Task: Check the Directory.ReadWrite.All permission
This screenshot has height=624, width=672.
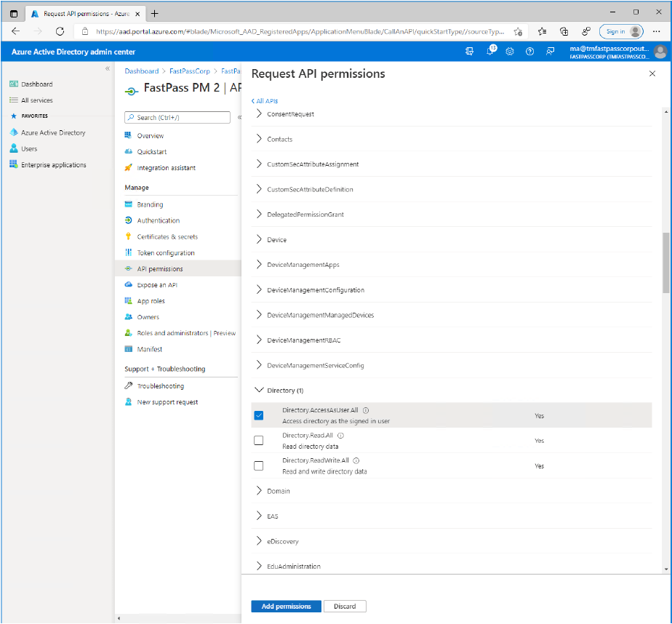Action: (x=258, y=465)
